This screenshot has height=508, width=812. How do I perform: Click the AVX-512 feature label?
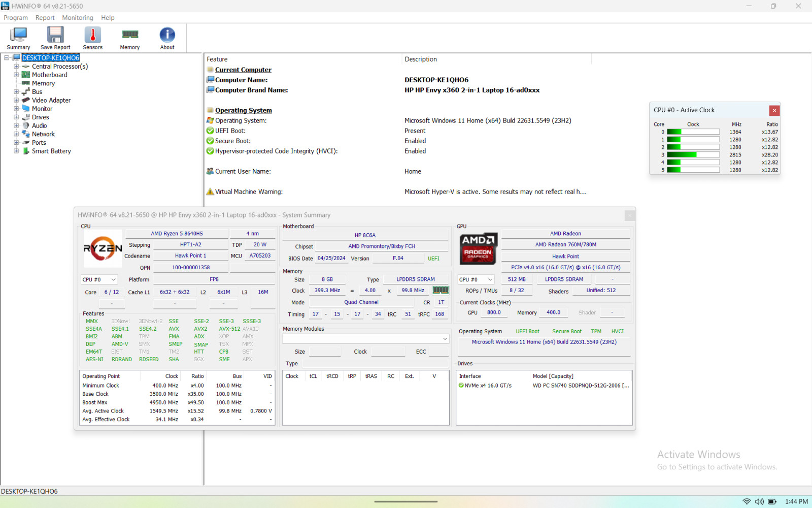point(229,329)
